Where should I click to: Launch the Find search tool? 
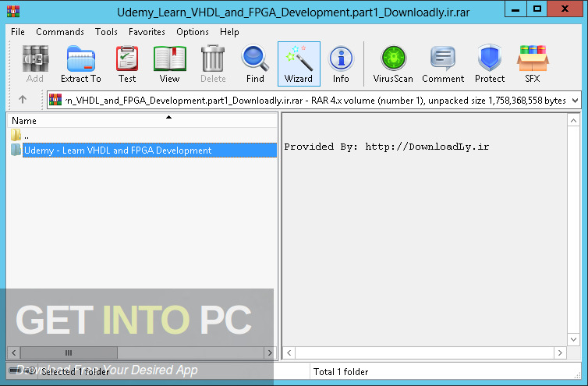[255, 63]
